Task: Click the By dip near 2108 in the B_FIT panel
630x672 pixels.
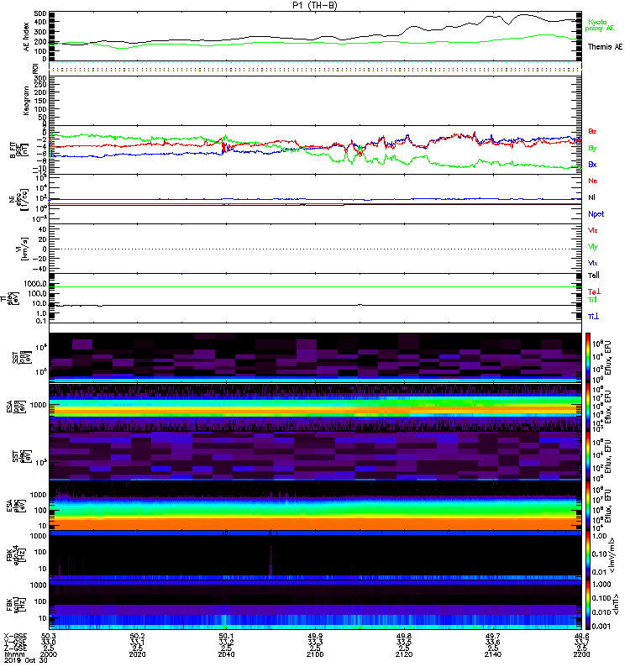Action: pyautogui.click(x=352, y=162)
